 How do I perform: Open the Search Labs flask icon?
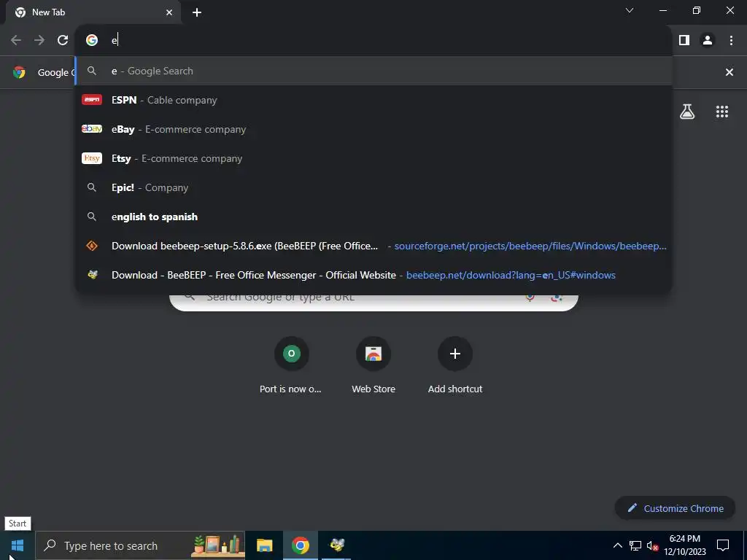[x=687, y=112]
